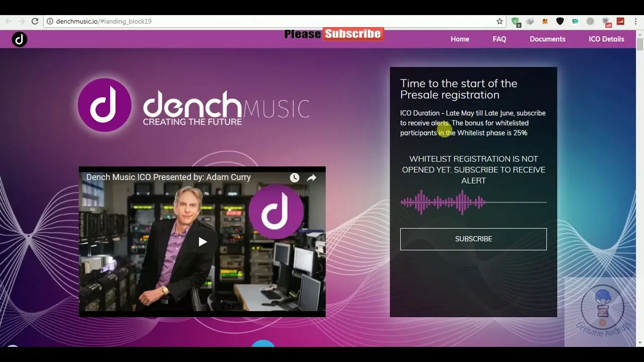
Task: Click the page vertical scrollbar thumb
Action: 639,45
